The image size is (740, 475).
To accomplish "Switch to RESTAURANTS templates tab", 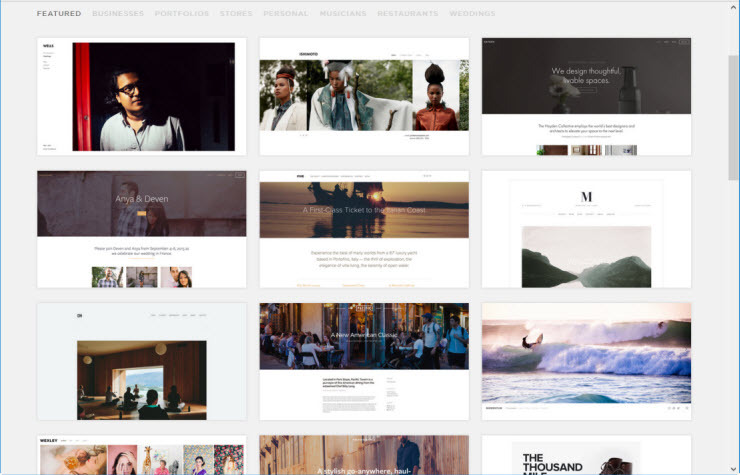I will tap(408, 14).
